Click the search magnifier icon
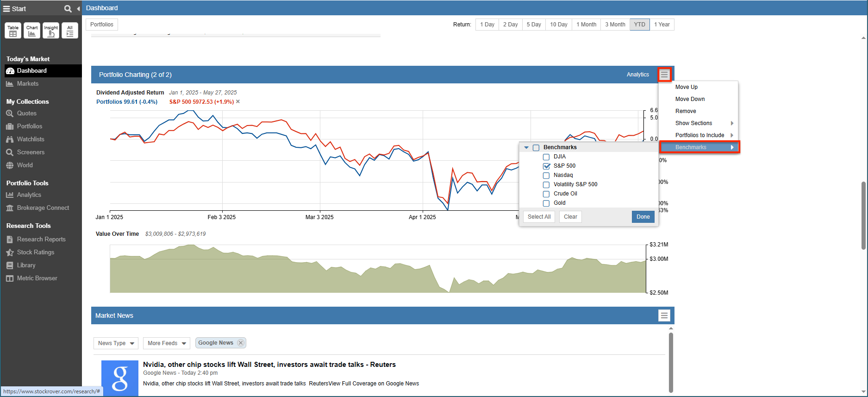Image resolution: width=868 pixels, height=397 pixels. 68,9
